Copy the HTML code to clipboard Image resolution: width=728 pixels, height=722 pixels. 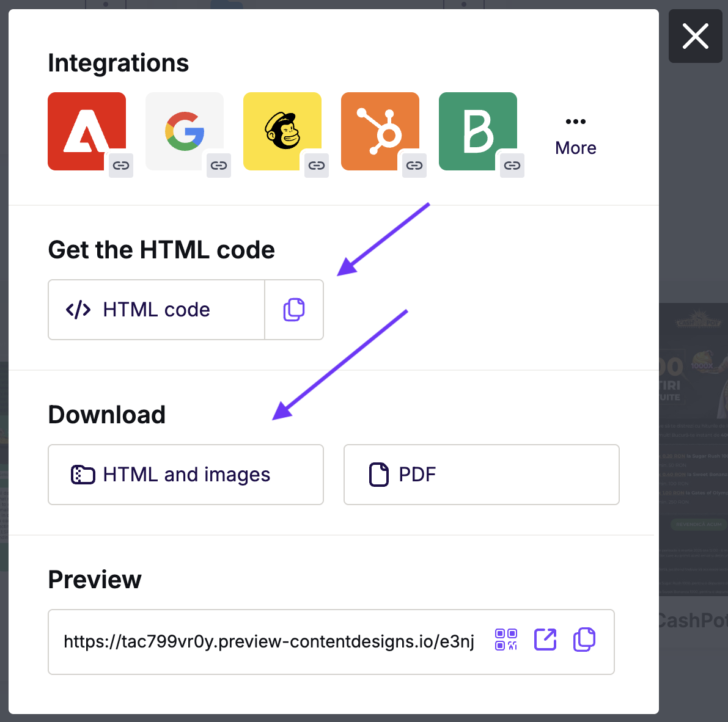294,310
